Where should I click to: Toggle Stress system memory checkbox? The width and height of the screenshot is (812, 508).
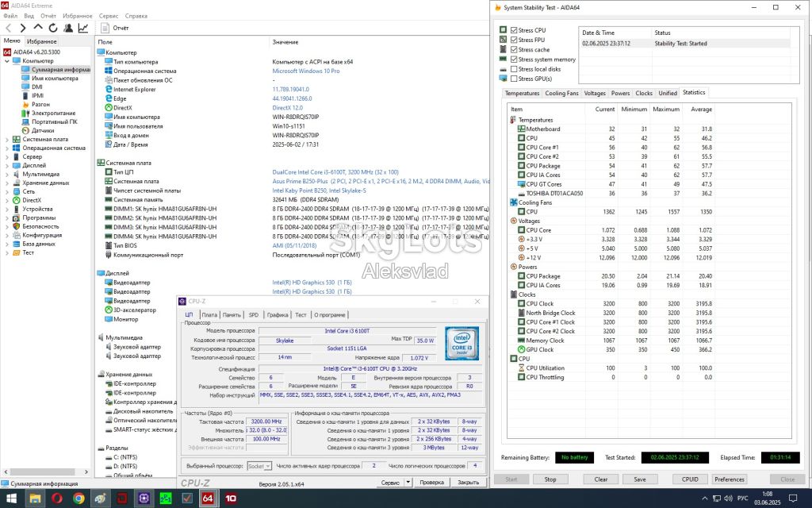coord(514,60)
